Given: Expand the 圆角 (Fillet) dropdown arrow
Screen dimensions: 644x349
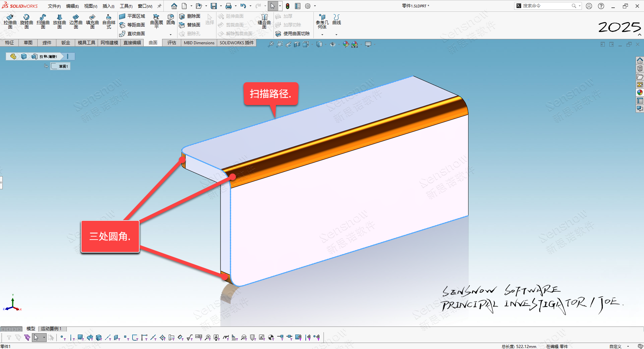Looking at the screenshot, I should tap(170, 35).
